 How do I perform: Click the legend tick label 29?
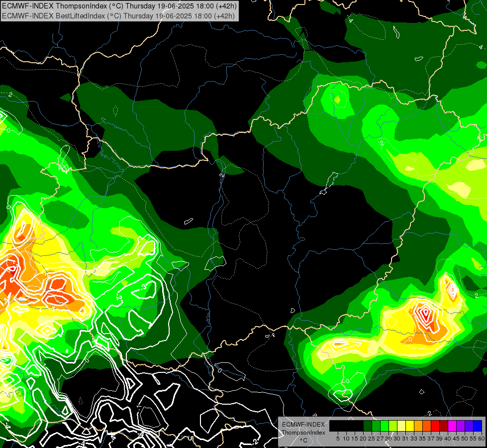[389, 439]
